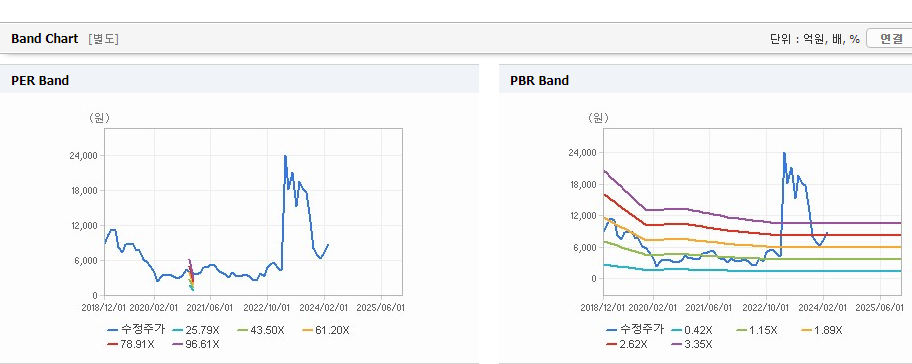
Task: Click the PBR Band panel title
Action: click(x=539, y=81)
